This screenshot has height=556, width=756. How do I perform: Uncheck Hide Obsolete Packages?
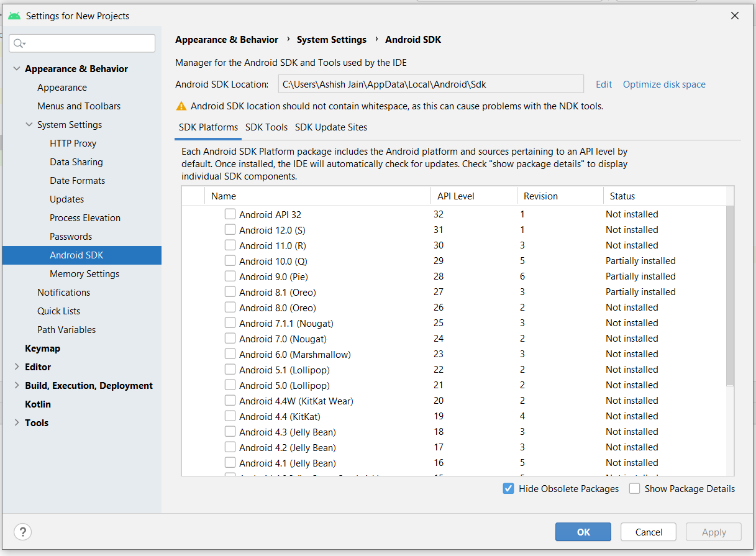tap(509, 489)
